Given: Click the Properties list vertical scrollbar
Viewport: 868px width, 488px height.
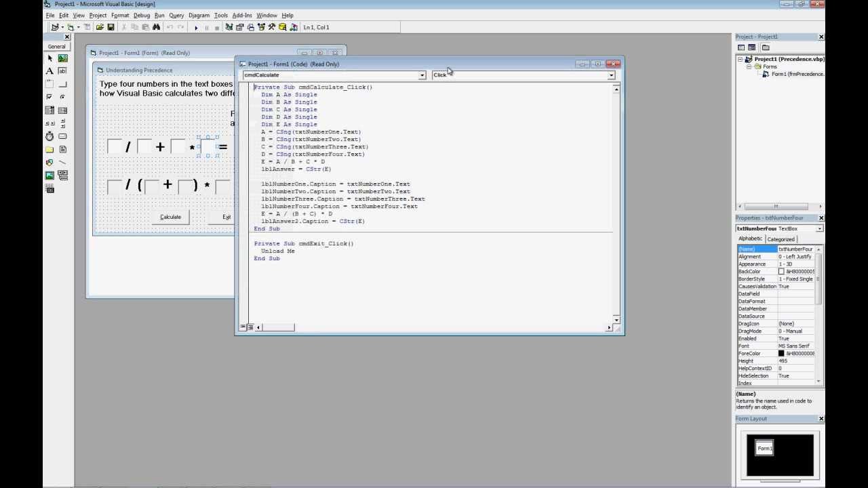Looking at the screenshot, I should click(x=819, y=315).
